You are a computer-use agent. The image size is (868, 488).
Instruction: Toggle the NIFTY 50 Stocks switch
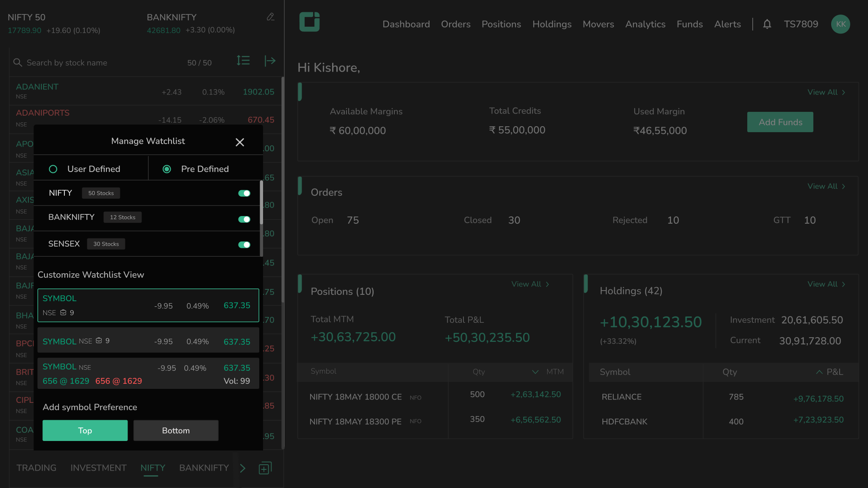click(x=244, y=193)
